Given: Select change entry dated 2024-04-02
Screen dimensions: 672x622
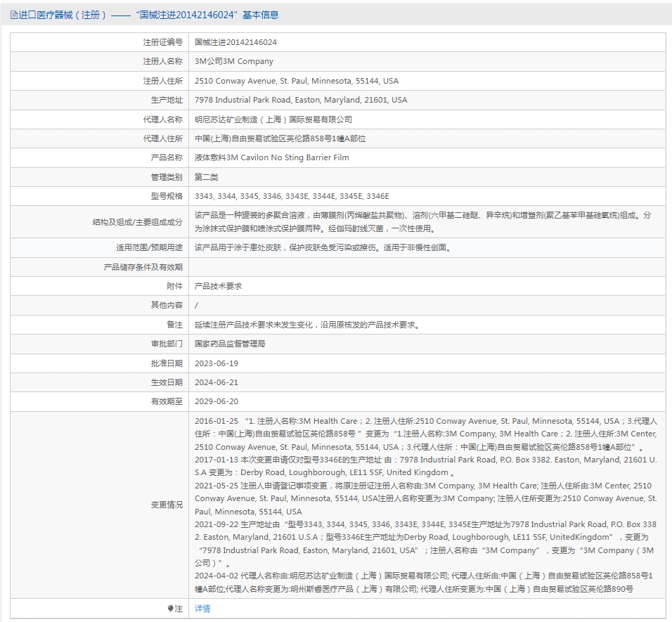Looking at the screenshot, I should tap(425, 582).
